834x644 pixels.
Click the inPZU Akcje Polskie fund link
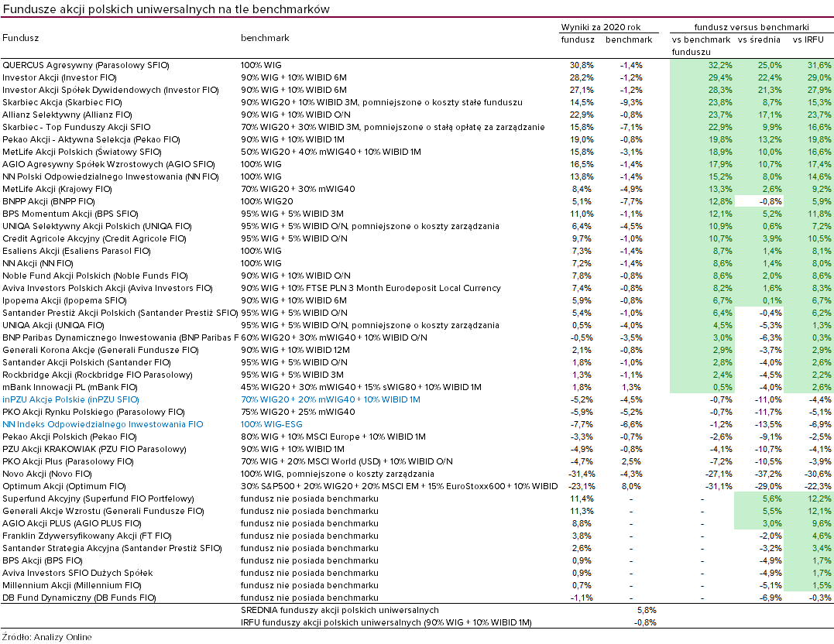[x=70, y=399]
